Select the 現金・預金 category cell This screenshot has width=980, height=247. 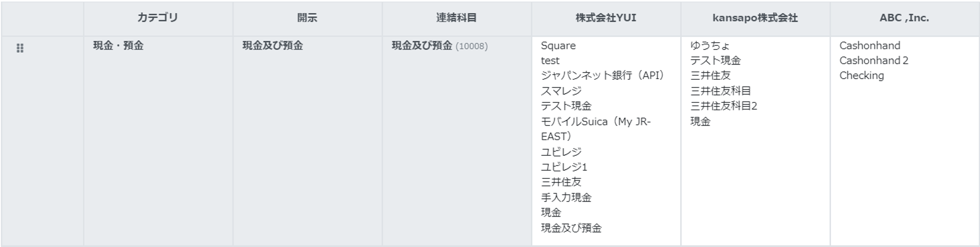119,46
